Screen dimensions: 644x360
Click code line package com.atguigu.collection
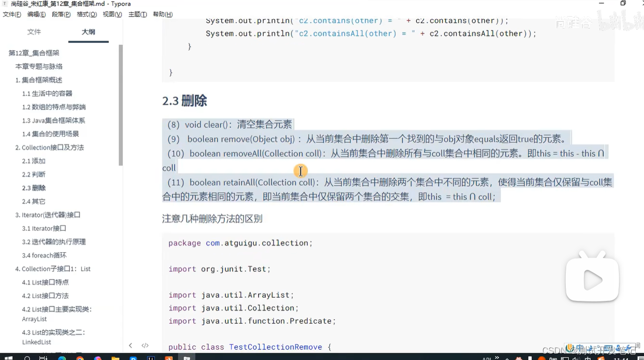coord(241,243)
